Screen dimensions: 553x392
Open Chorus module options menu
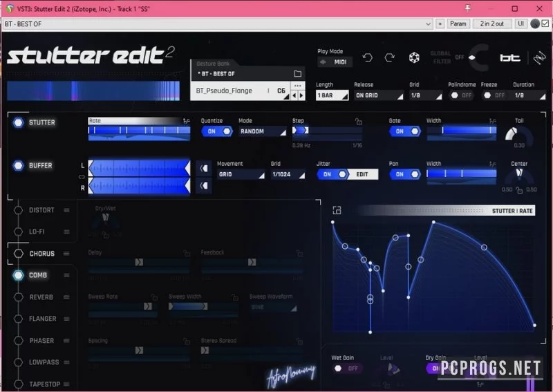pos(66,253)
